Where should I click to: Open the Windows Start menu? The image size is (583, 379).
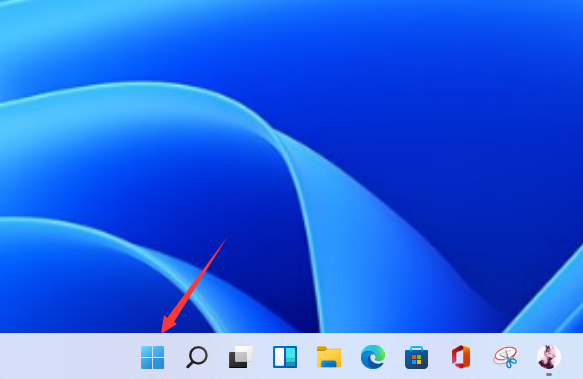tap(152, 357)
